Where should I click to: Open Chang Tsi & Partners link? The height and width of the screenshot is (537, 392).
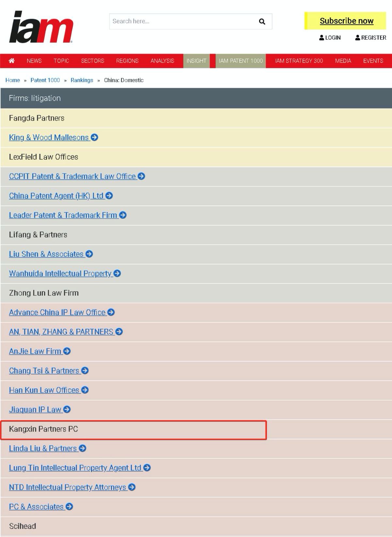pos(44,371)
